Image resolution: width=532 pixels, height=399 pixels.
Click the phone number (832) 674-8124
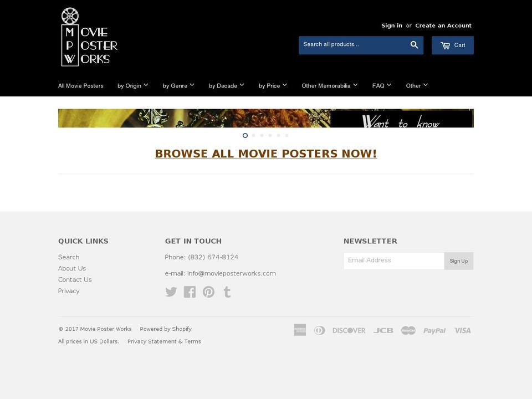click(213, 257)
